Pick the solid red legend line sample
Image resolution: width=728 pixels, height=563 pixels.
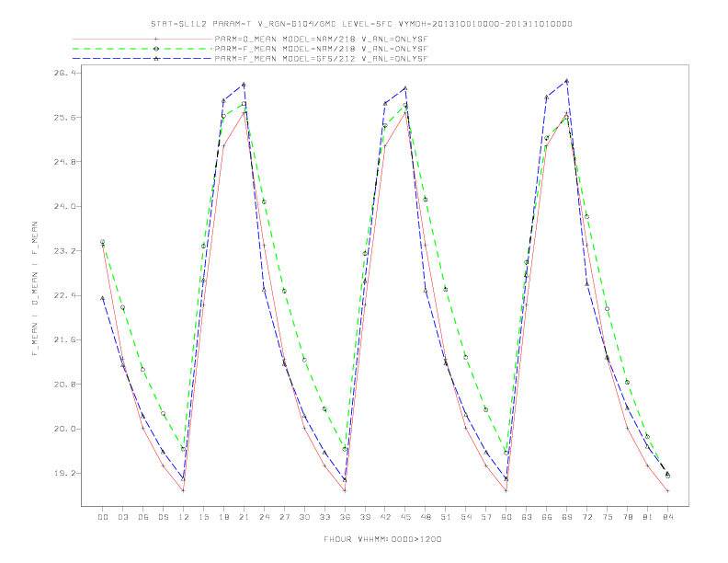142,39
